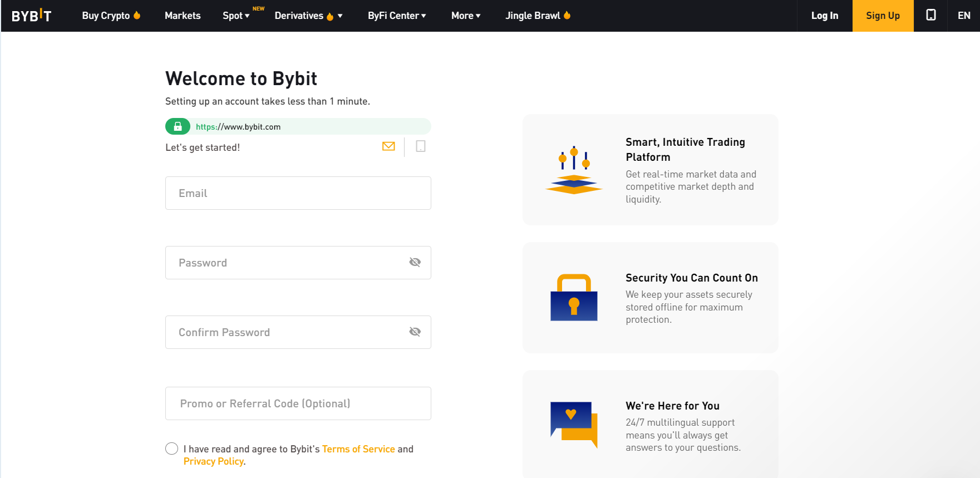Image resolution: width=980 pixels, height=478 pixels.
Task: Click the https://www.bybit.com URL text
Action: coord(238,127)
